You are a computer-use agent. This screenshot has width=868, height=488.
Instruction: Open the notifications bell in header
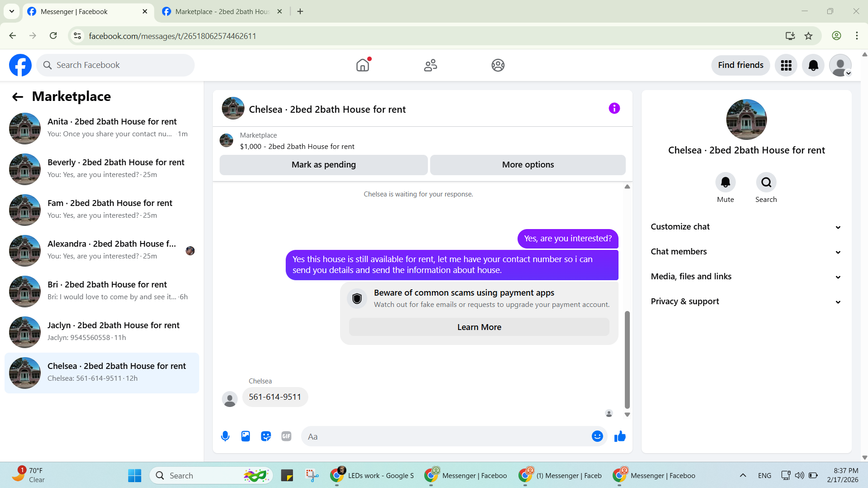(813, 65)
